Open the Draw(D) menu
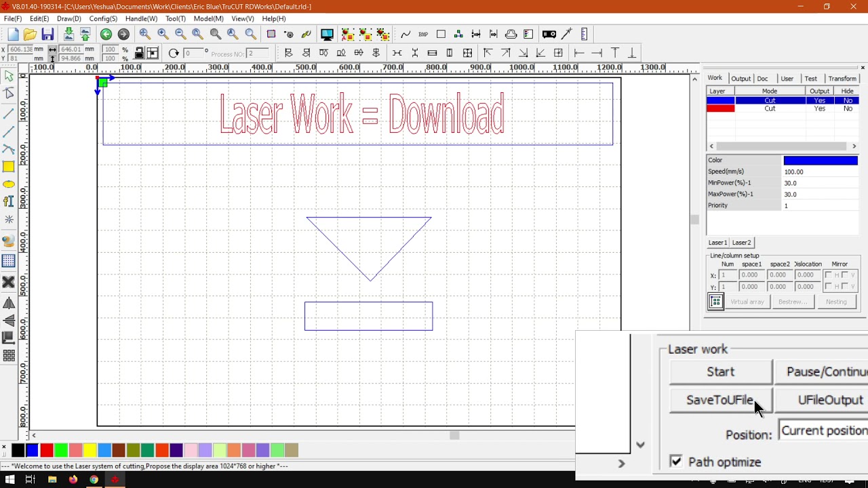868x488 pixels. (69, 19)
